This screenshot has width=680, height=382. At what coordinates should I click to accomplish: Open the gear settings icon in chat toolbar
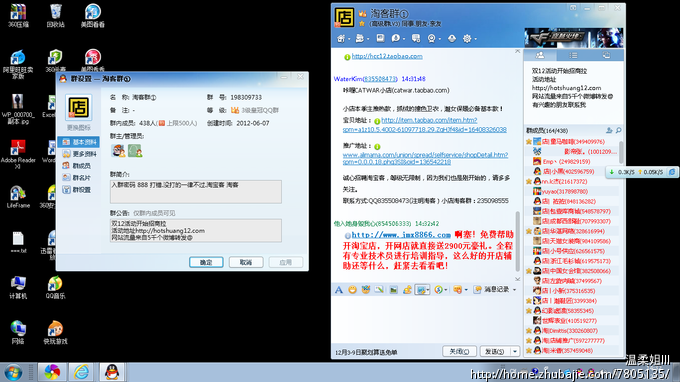(x=467, y=39)
